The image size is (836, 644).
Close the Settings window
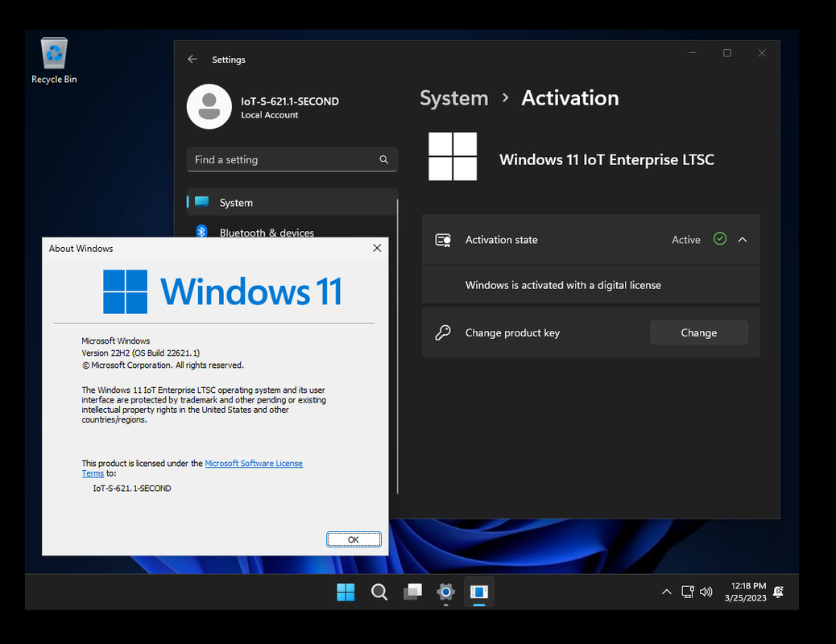pyautogui.click(x=762, y=53)
